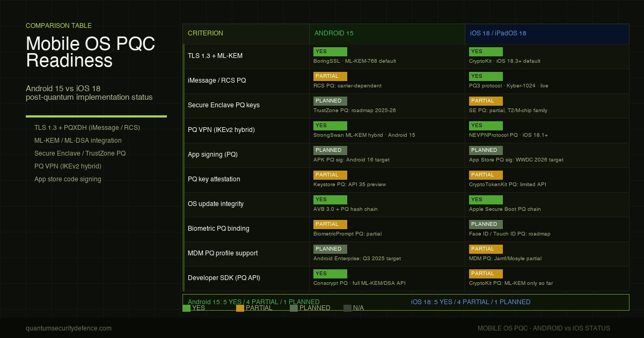The image size is (644, 338).
Task: Click 'BiometricPrompt PQ: partial' text
Action: (348, 234)
